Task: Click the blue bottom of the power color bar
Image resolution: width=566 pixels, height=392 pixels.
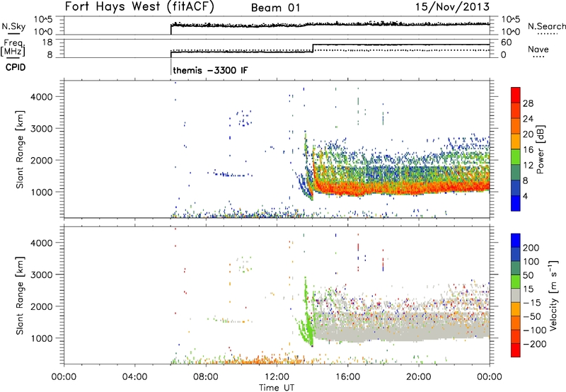Action: click(x=516, y=203)
